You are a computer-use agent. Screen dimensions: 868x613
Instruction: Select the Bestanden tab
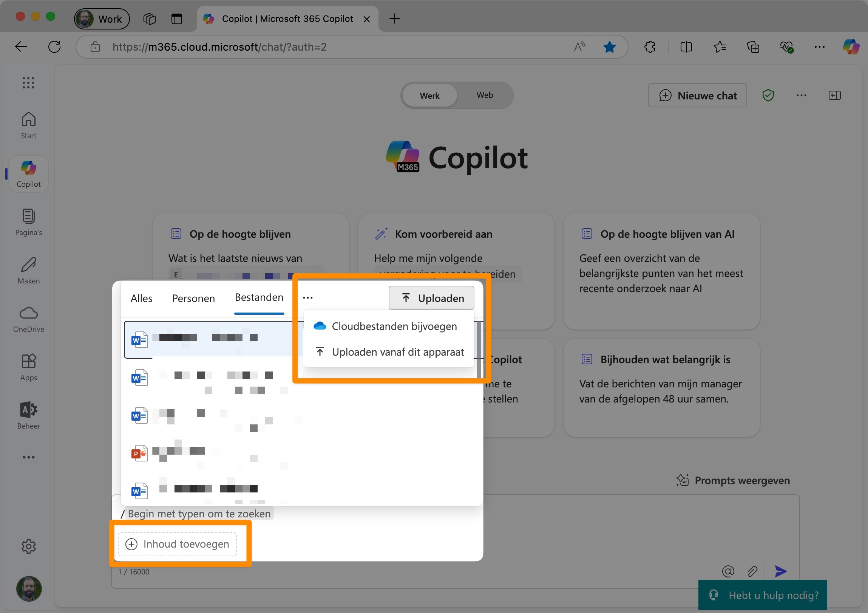click(x=259, y=297)
